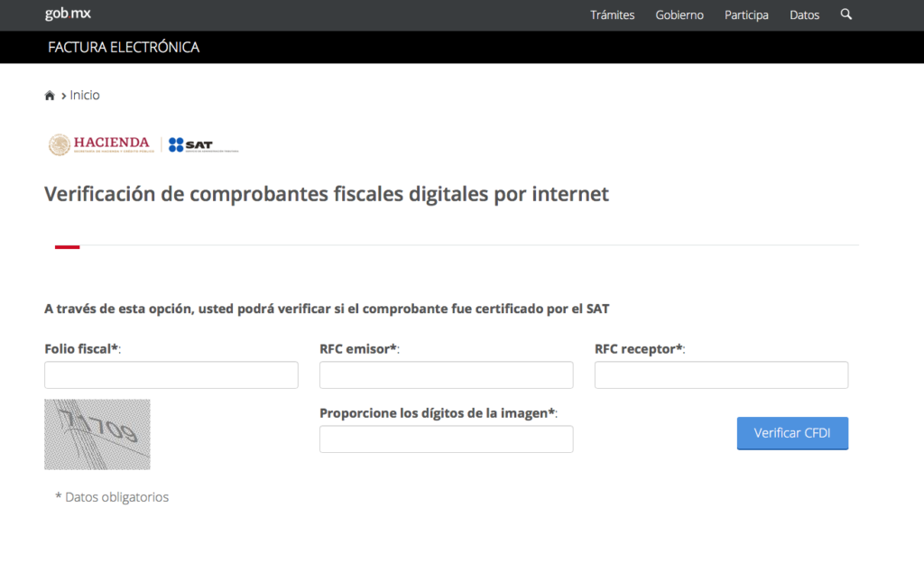Follow the Inicio breadcrumb link
The image size is (924, 582).
85,96
